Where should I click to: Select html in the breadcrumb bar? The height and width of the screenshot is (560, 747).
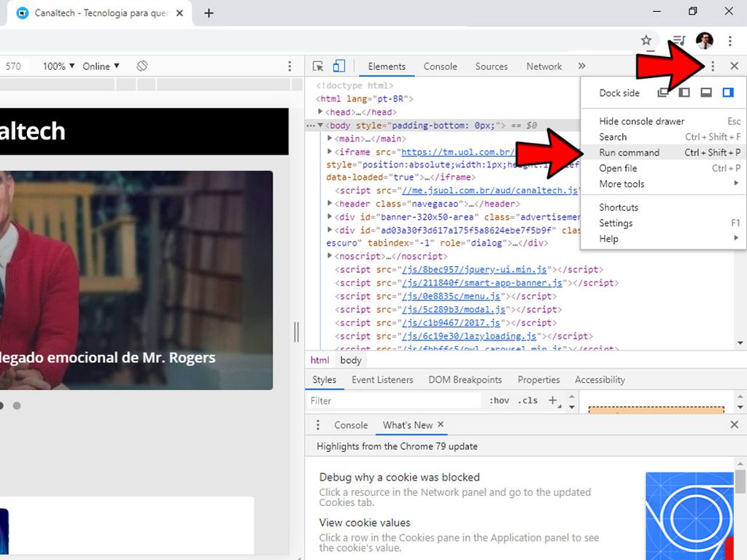click(320, 360)
